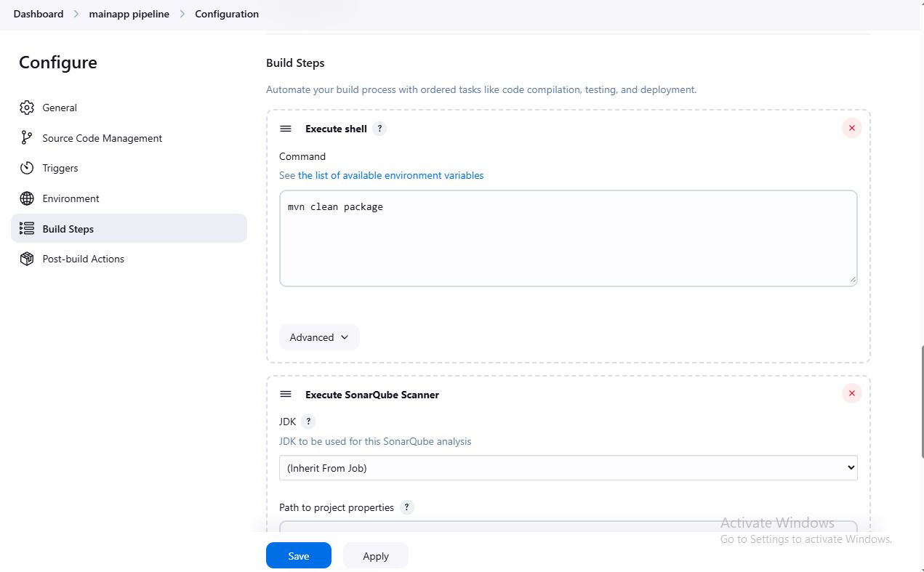Viewport: 924px width, 572px height.
Task: Click the Post-build Actions box icon
Action: coord(27,259)
